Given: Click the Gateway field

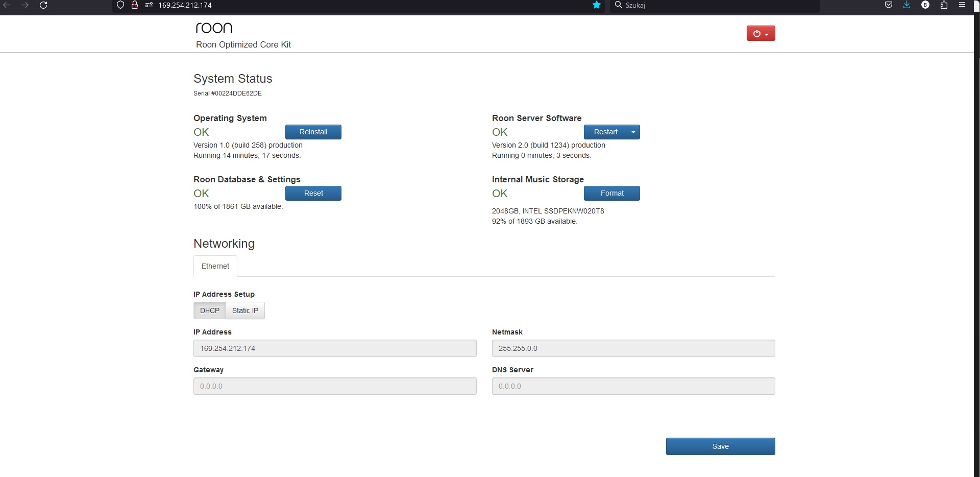Looking at the screenshot, I should 335,386.
